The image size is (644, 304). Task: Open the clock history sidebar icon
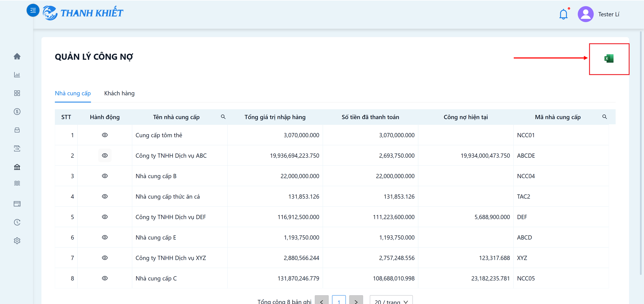(x=17, y=222)
